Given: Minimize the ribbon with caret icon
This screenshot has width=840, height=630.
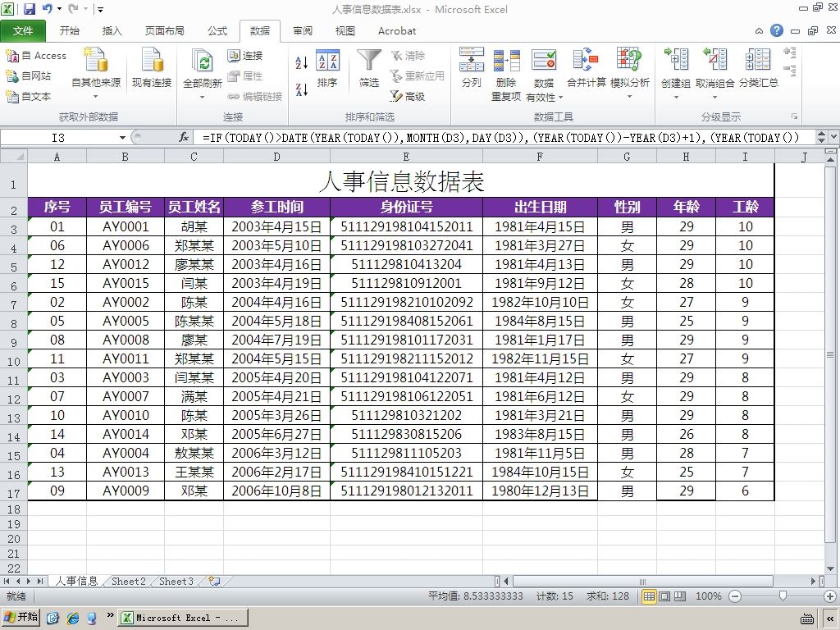Looking at the screenshot, I should (759, 31).
